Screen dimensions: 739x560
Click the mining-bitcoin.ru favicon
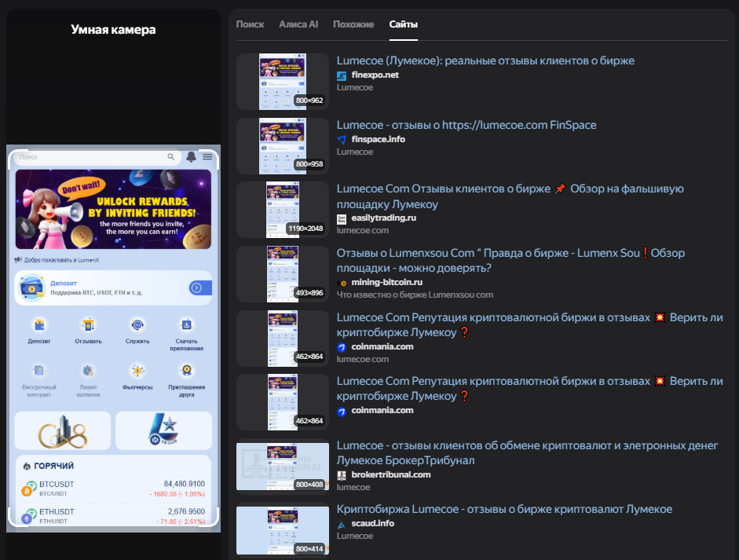pyautogui.click(x=342, y=283)
